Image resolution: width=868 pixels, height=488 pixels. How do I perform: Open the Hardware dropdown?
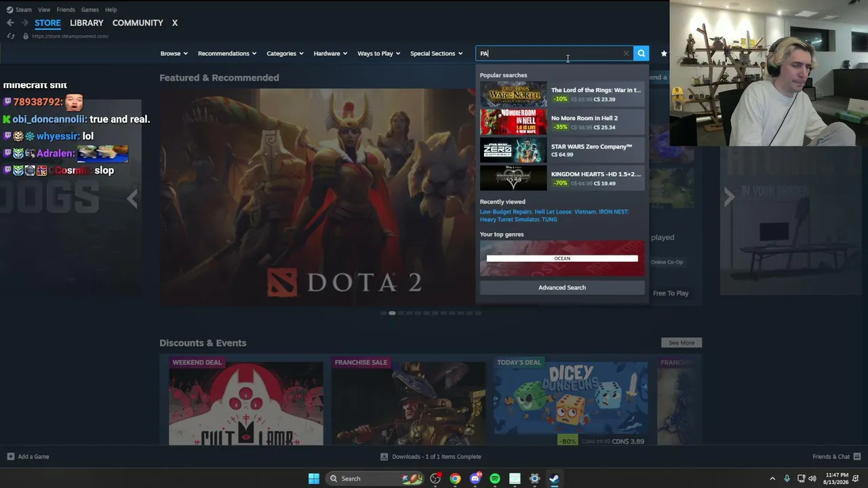point(330,54)
